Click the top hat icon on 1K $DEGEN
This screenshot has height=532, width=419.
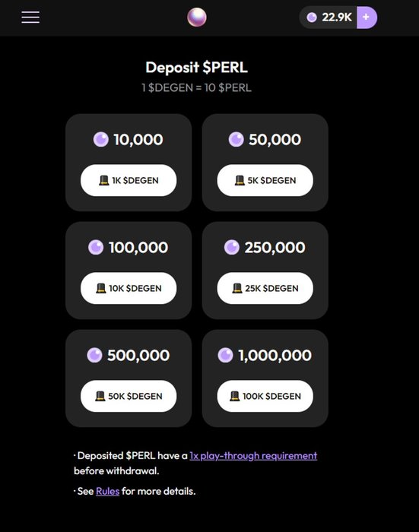click(104, 180)
